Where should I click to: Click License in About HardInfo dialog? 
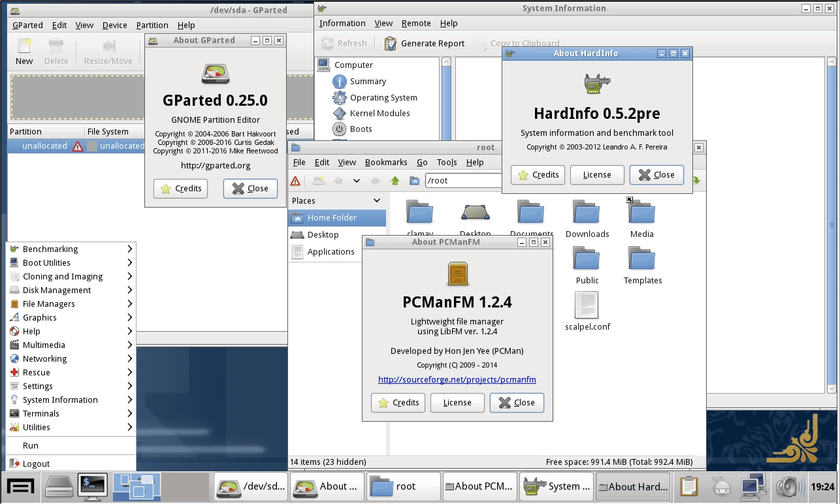(x=597, y=175)
